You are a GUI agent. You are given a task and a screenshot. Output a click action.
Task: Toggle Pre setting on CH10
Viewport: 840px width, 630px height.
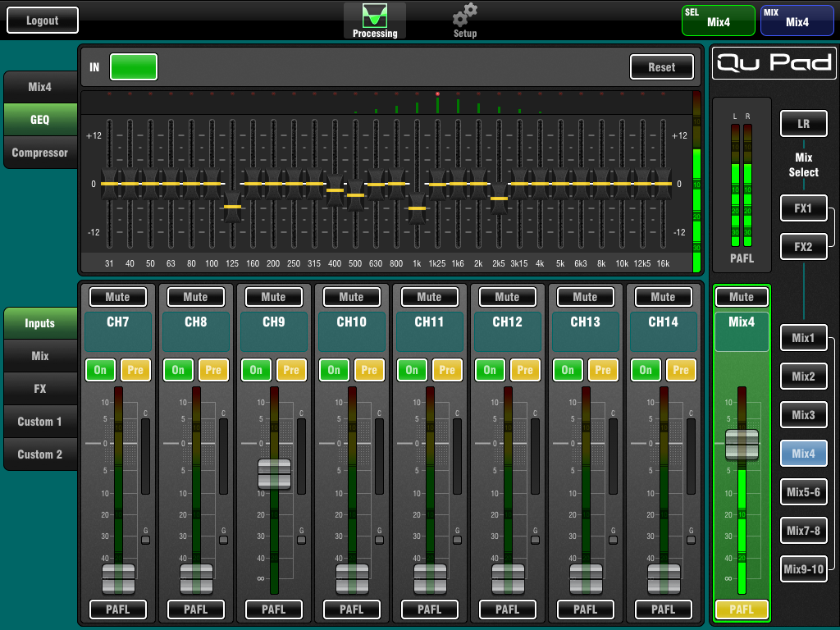click(x=369, y=370)
